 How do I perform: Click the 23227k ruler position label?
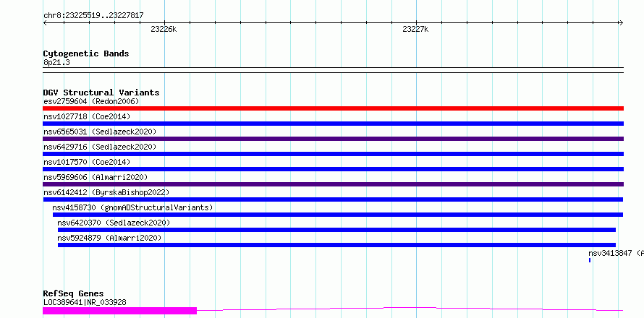coord(415,29)
